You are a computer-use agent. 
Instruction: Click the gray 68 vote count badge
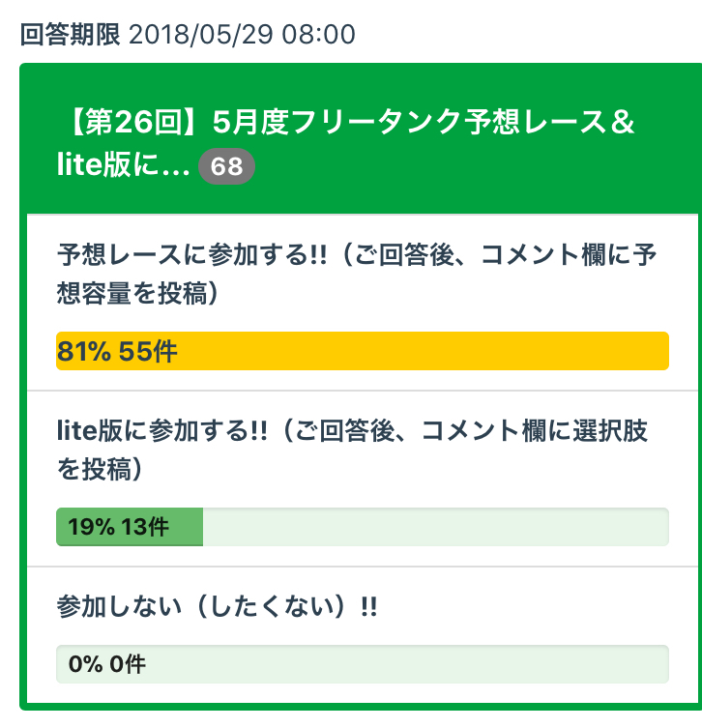(226, 167)
